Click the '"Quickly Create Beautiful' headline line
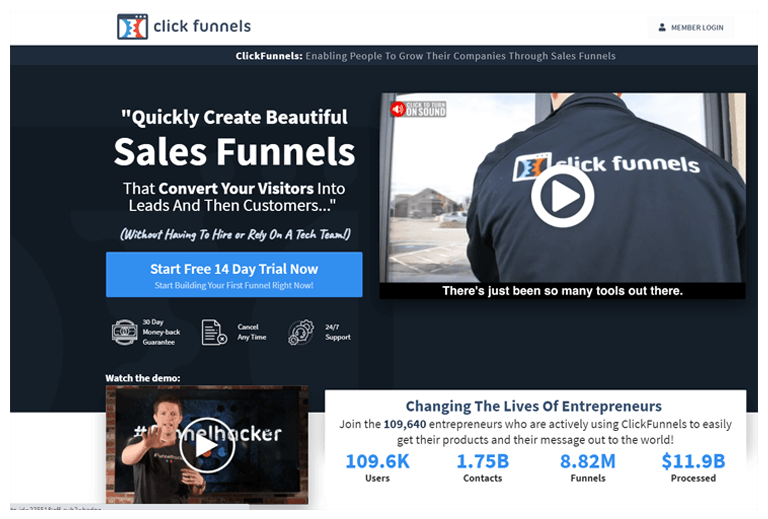768x519 pixels. point(234,117)
